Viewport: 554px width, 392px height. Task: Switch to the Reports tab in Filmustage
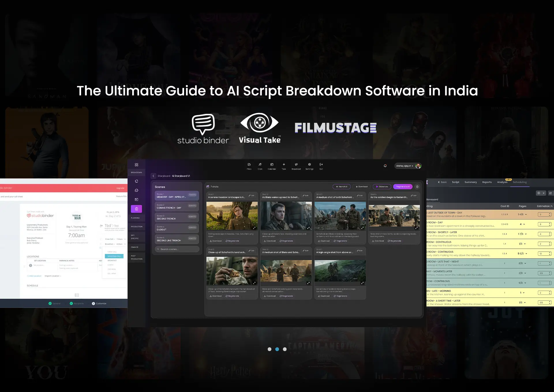pos(487,182)
